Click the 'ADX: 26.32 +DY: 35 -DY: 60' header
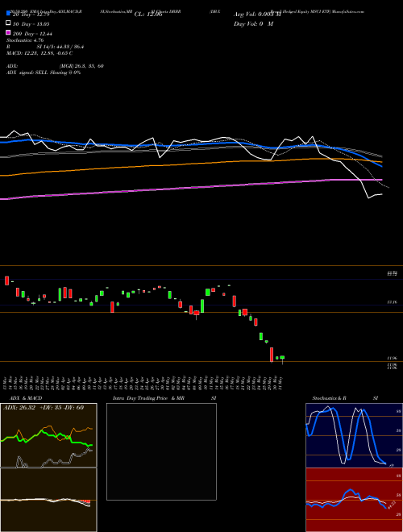The width and height of the screenshot is (403, 532). (44, 407)
